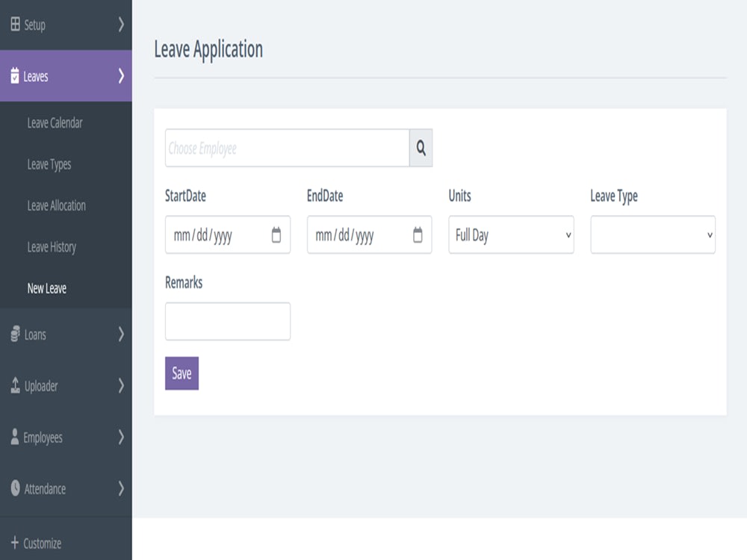Select the Leaves calendar icon

tap(13, 76)
